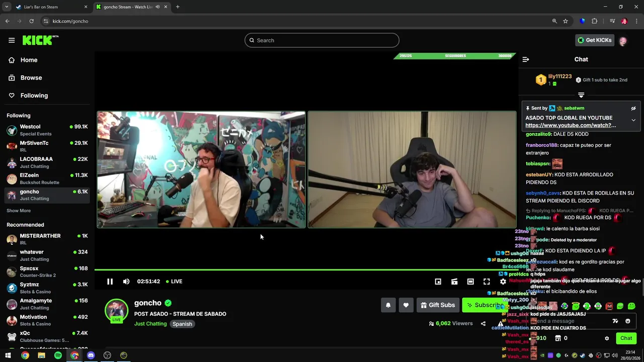Viewport: 644px width, 362px height.
Task: Open the Kick hamburger sidebar menu
Action: click(x=12, y=40)
